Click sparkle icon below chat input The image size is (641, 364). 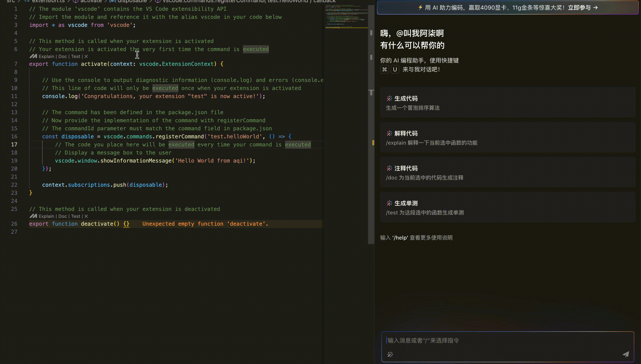tap(390, 354)
